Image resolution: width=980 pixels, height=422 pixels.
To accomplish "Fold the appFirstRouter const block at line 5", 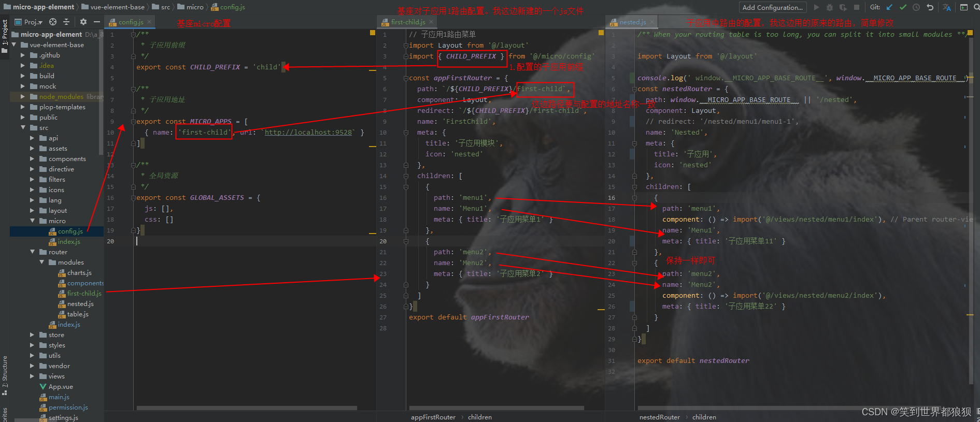I will click(406, 78).
